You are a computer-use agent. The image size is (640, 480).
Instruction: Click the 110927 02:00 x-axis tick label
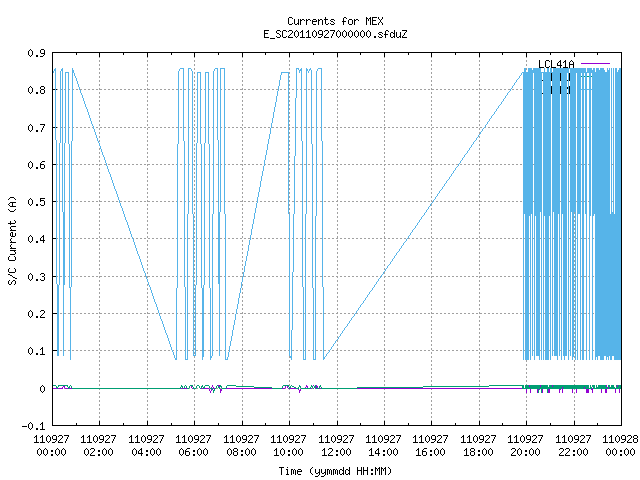[98, 446]
